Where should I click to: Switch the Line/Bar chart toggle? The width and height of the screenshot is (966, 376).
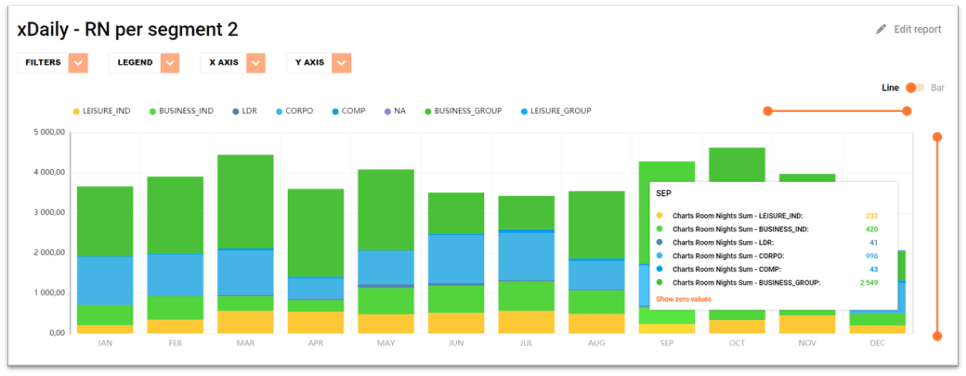pos(915,88)
